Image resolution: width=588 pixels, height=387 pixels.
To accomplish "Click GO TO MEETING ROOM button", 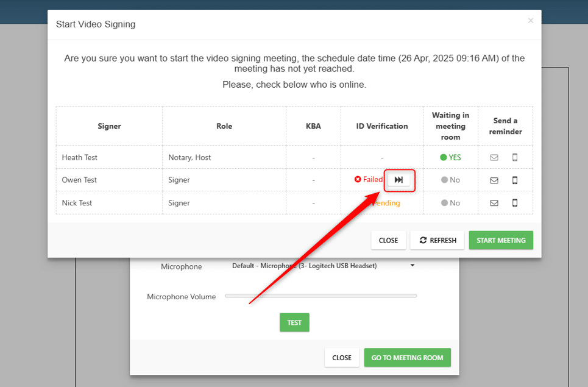I will tap(407, 358).
